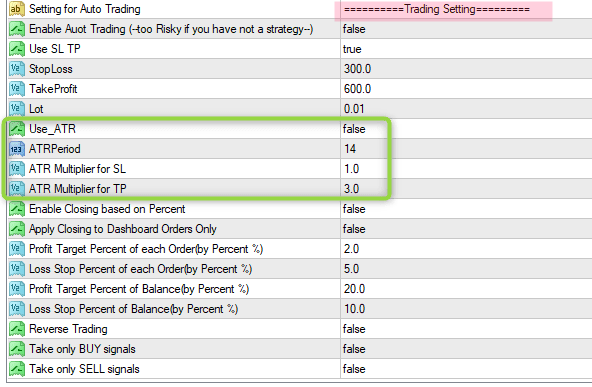Select the Apply Closing to Dashboard Orders Only label
Image resolution: width=592 pixels, height=387 pixels.
123,229
